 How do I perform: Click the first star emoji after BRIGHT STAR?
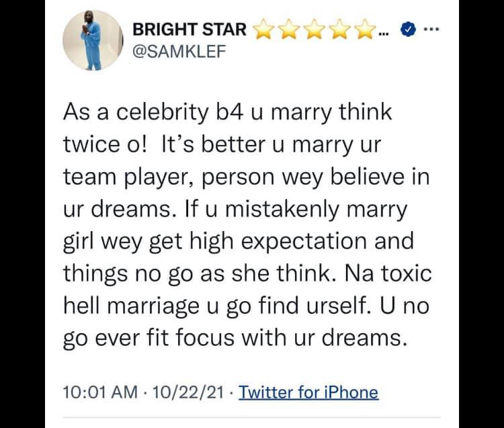pyautogui.click(x=264, y=30)
